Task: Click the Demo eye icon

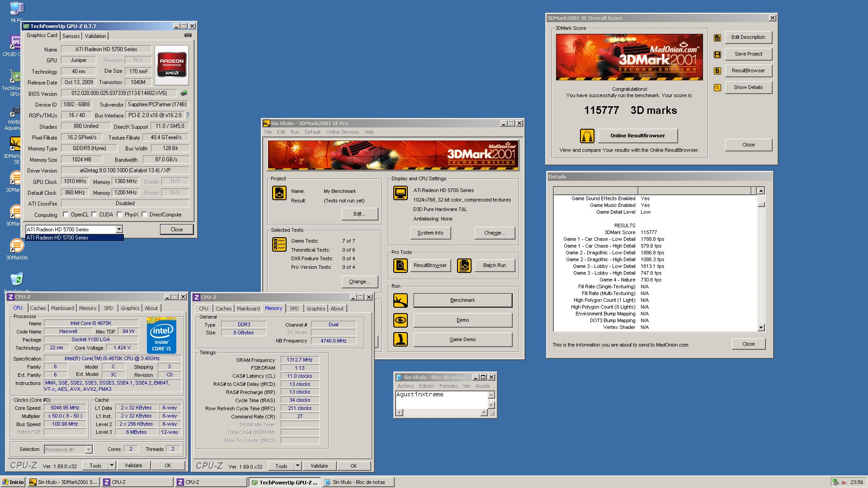Action: click(x=401, y=320)
